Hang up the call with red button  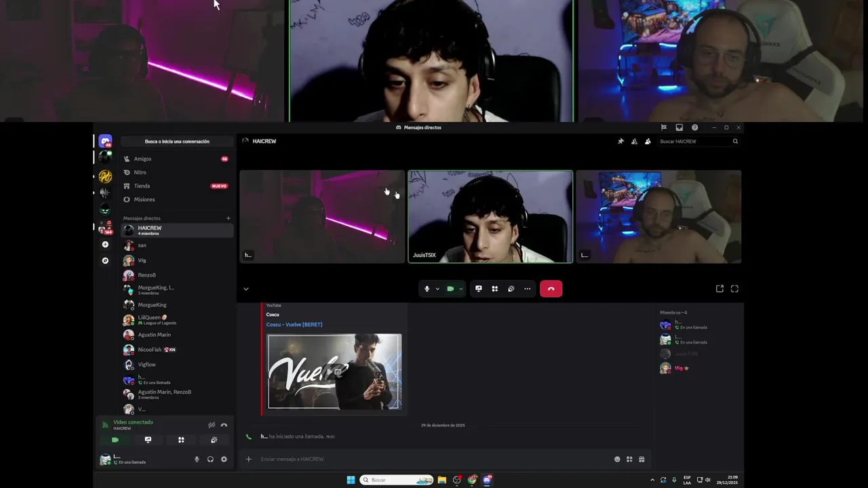click(551, 289)
